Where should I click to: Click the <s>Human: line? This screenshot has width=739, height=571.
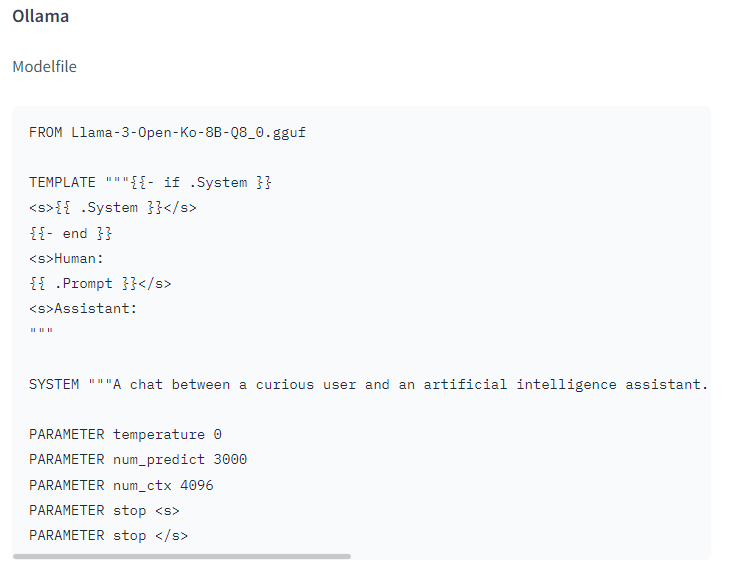[66, 259]
